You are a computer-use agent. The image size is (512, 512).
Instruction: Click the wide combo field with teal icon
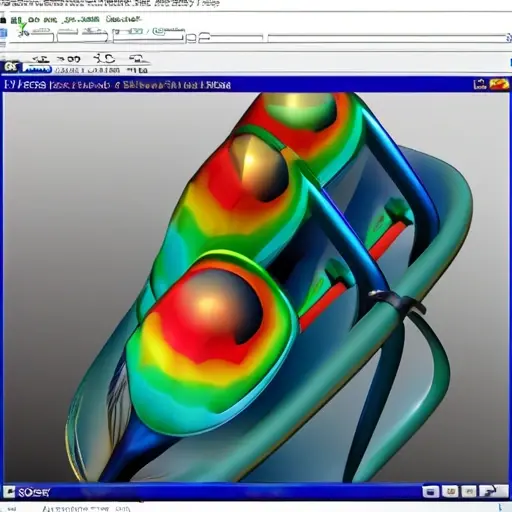tap(149, 36)
